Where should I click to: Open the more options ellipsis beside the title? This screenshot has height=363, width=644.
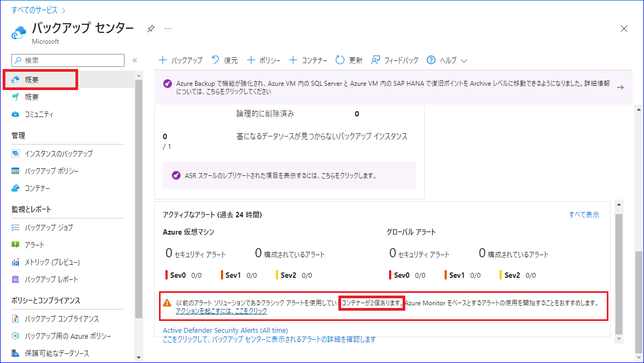(168, 29)
